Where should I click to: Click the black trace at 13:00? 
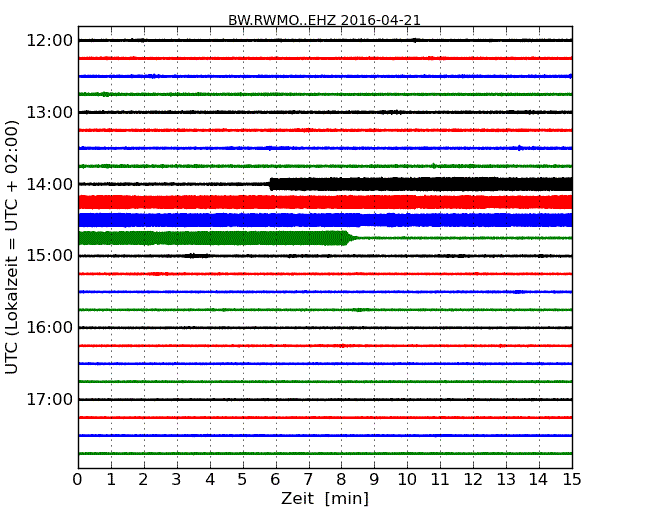(x=325, y=112)
